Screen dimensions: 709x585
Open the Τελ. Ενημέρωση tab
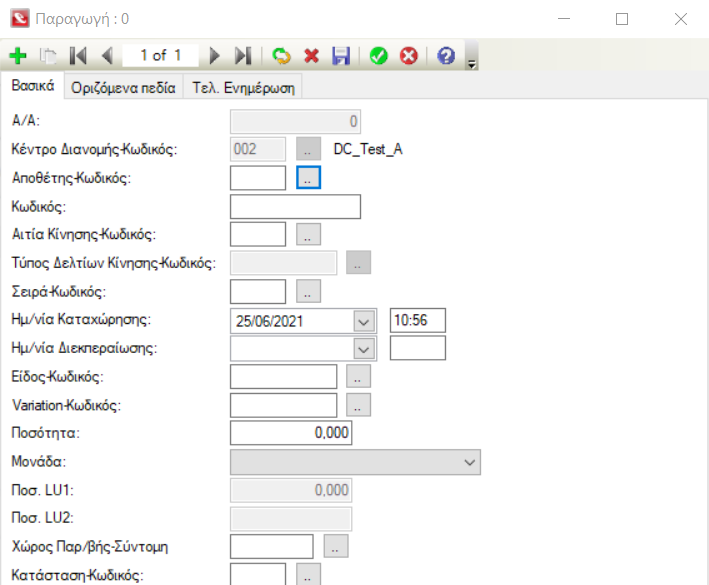243,87
